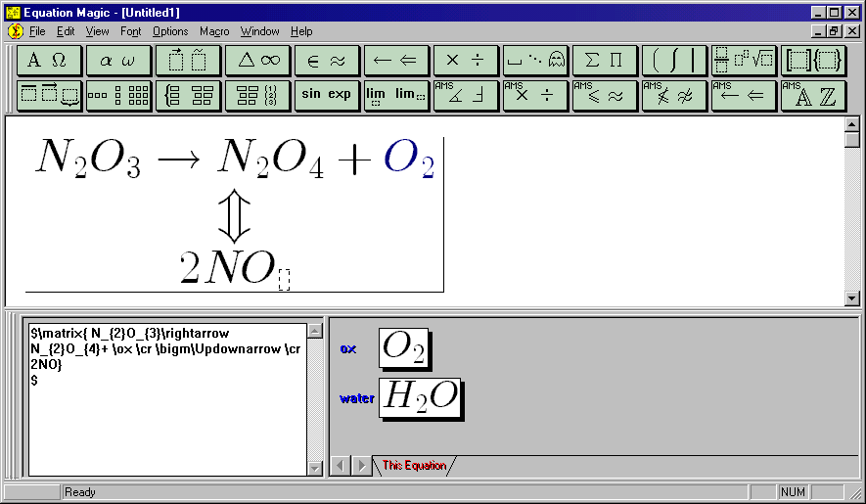Image resolution: width=866 pixels, height=504 pixels.
Task: Open the numbered equation array palette
Action: 258,96
